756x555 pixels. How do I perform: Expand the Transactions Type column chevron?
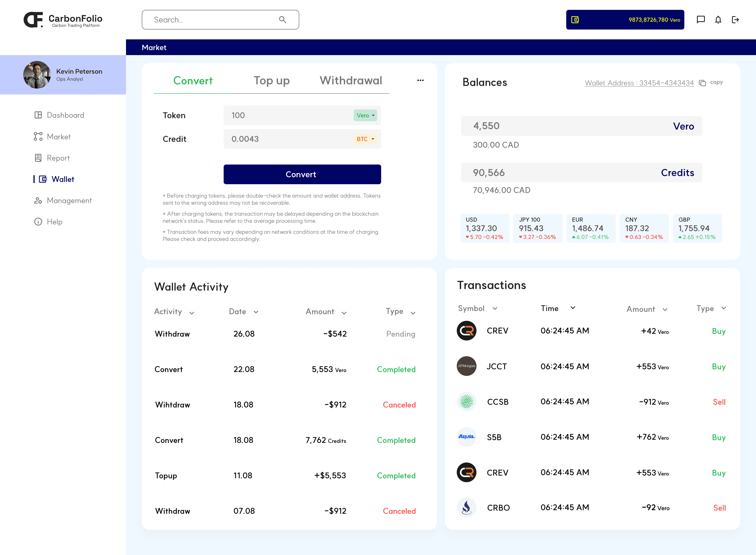[x=724, y=308]
